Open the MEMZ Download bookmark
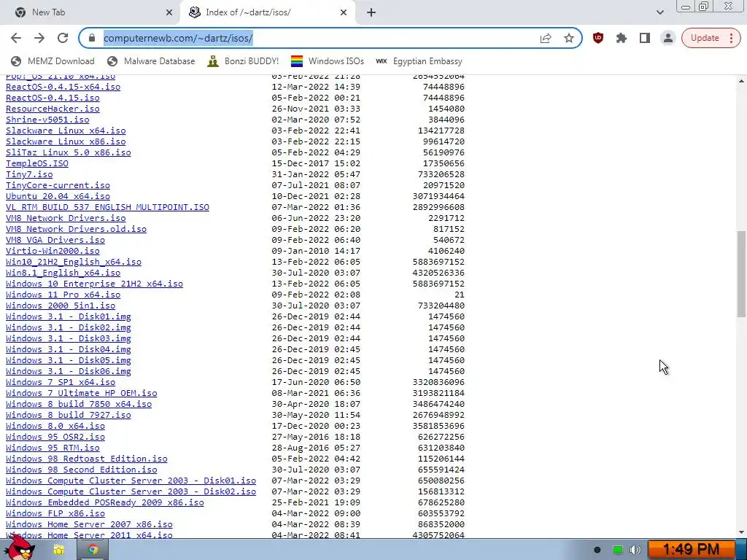 click(53, 61)
